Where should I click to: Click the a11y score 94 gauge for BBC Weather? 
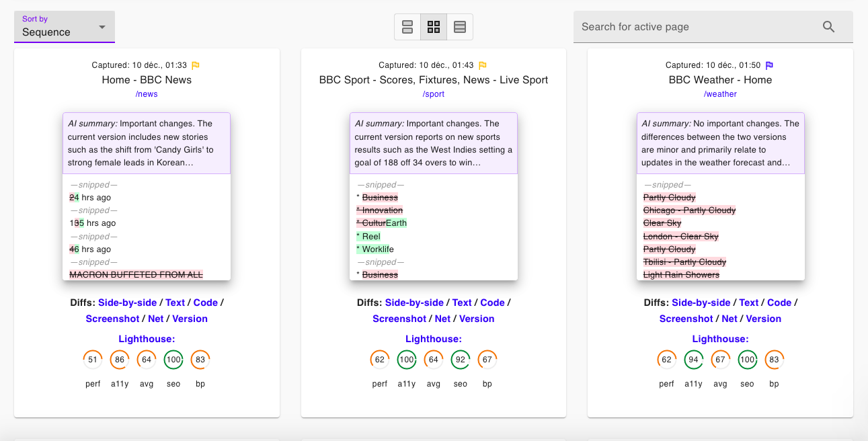click(x=694, y=360)
